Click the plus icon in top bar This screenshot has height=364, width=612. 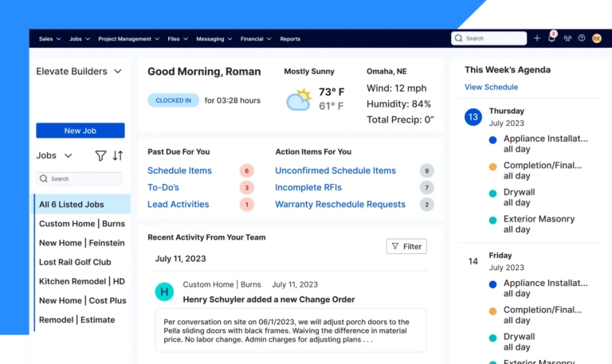tap(537, 38)
